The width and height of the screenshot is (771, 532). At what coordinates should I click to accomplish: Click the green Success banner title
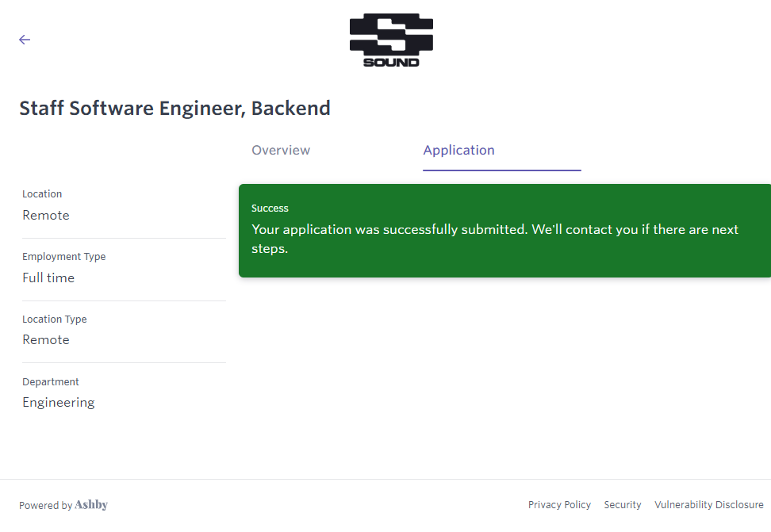pyautogui.click(x=270, y=209)
